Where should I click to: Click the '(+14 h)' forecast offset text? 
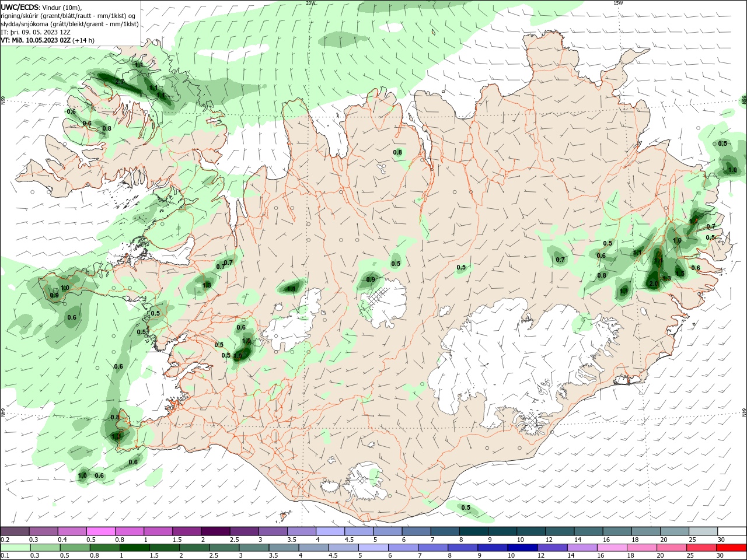[83, 40]
